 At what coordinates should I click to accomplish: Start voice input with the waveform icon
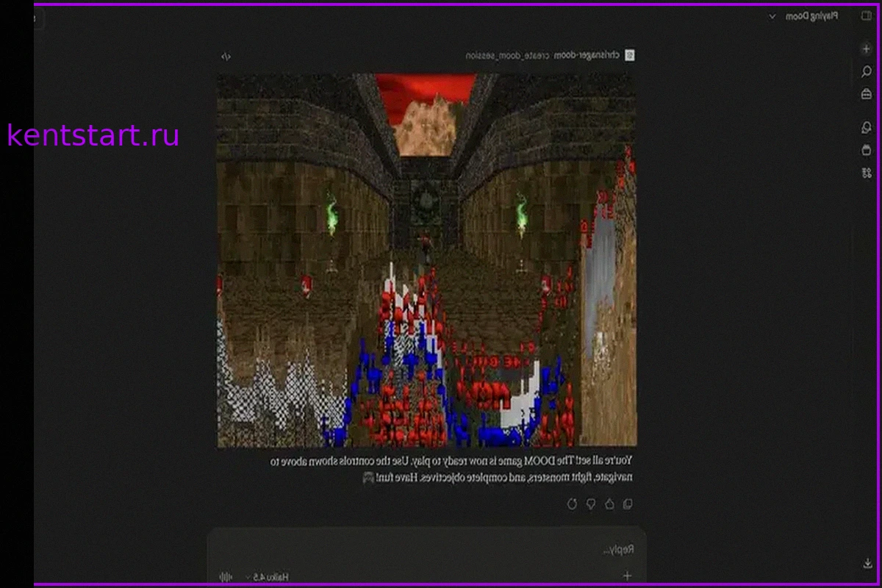coord(226,577)
